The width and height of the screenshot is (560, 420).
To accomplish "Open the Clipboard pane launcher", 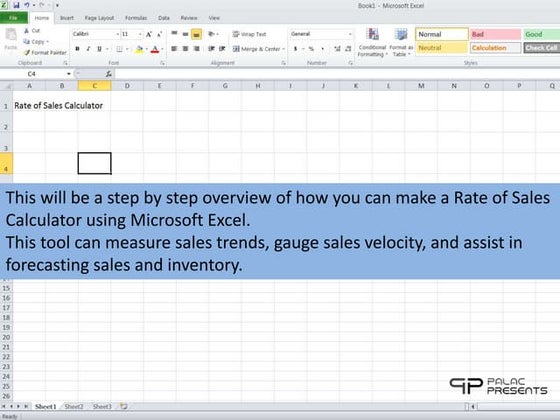I will [65, 63].
